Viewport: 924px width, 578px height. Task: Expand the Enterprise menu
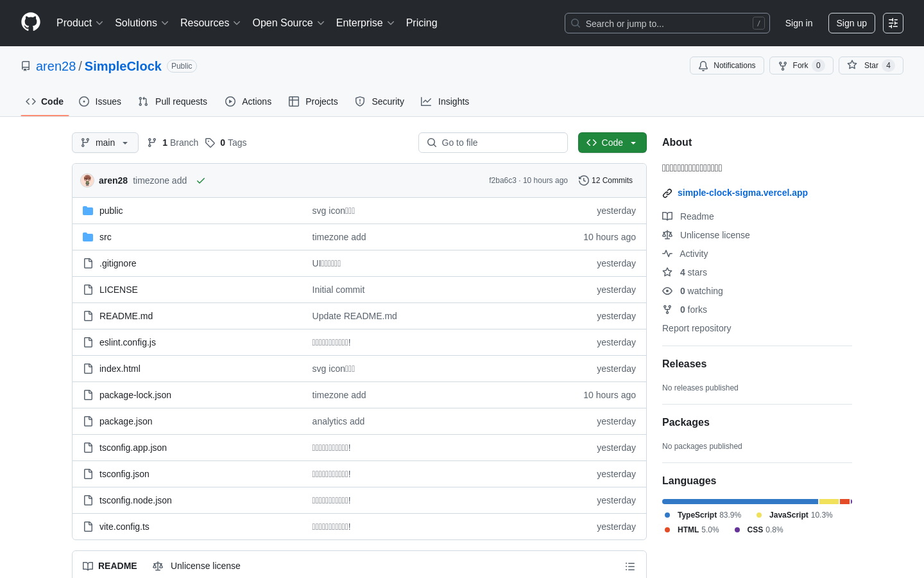pos(365,23)
